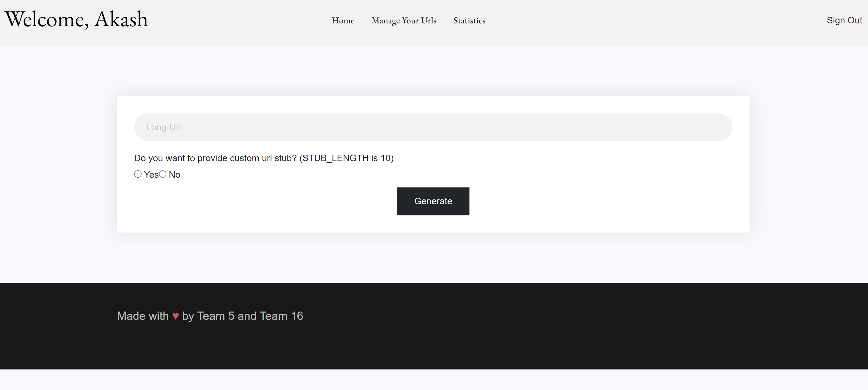Click 'Team 5' text in footer

point(216,316)
